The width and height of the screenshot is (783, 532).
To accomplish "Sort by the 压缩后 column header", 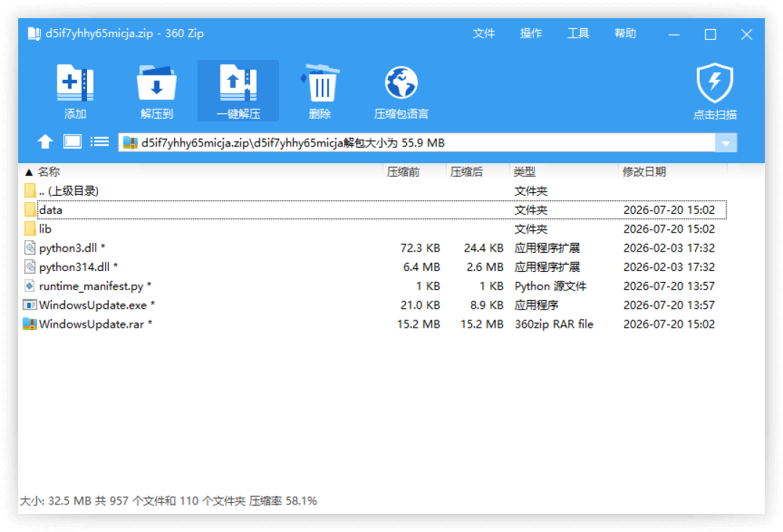I will coord(478,172).
